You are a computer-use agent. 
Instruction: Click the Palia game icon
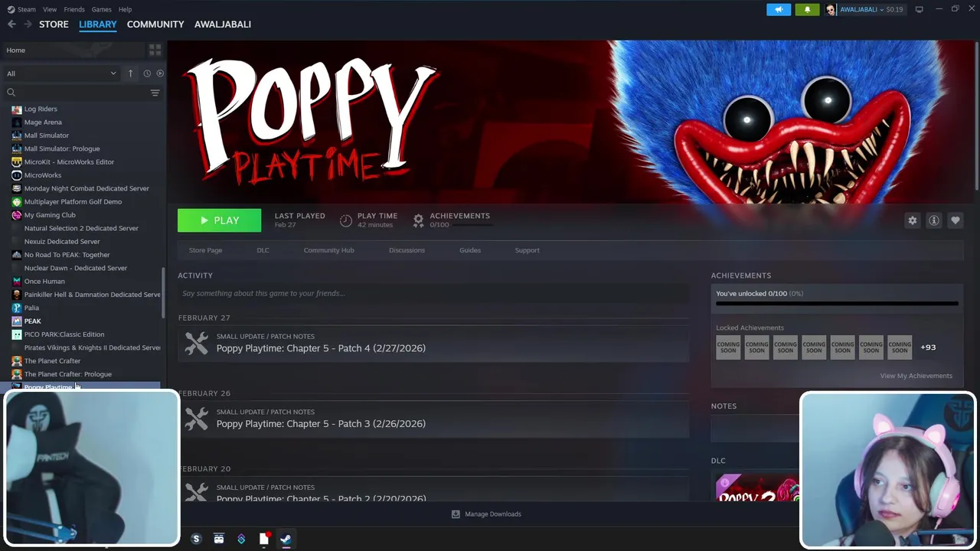(17, 308)
